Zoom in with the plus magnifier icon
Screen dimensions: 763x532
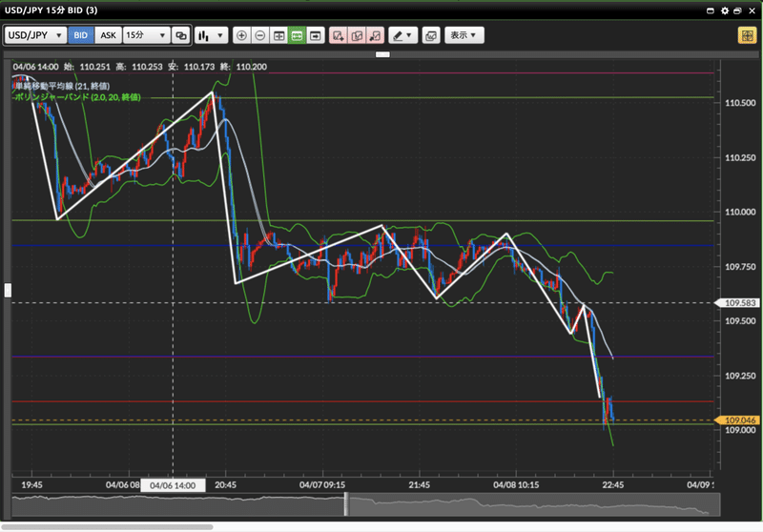pyautogui.click(x=242, y=35)
